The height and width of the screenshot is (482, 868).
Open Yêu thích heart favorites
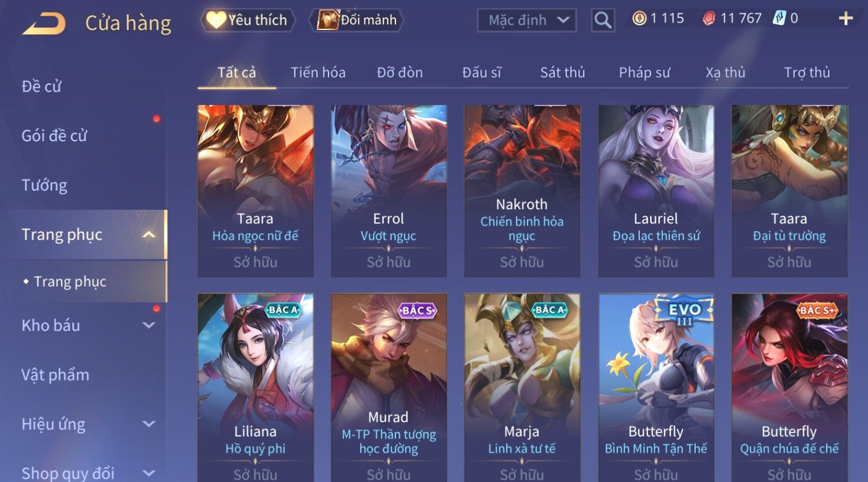coord(248,20)
